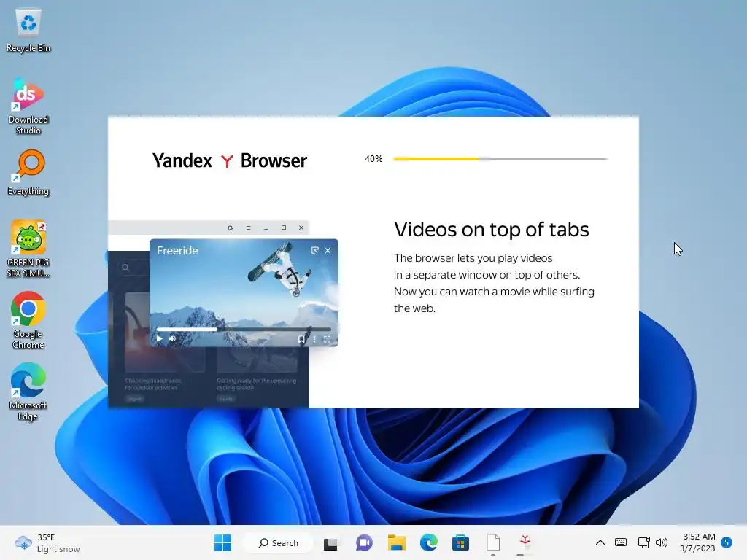Viewport: 747px width, 560px height.
Task: Click the installation progress bar
Action: (x=500, y=158)
